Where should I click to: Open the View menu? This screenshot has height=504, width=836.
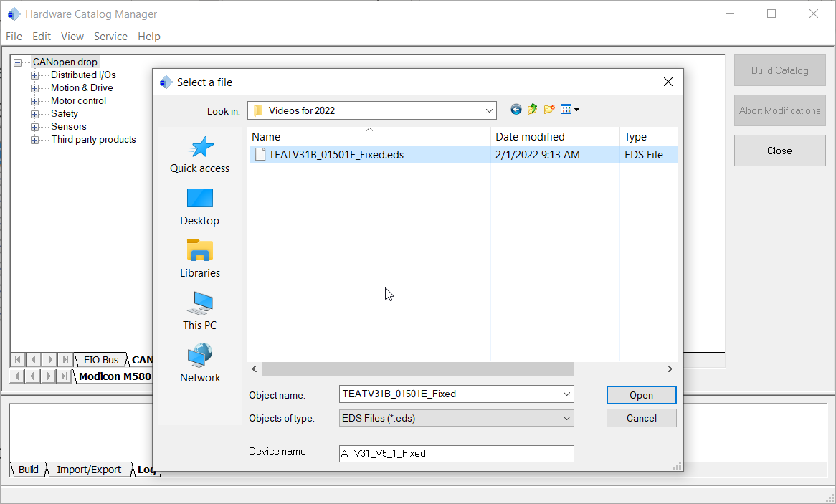[72, 37]
